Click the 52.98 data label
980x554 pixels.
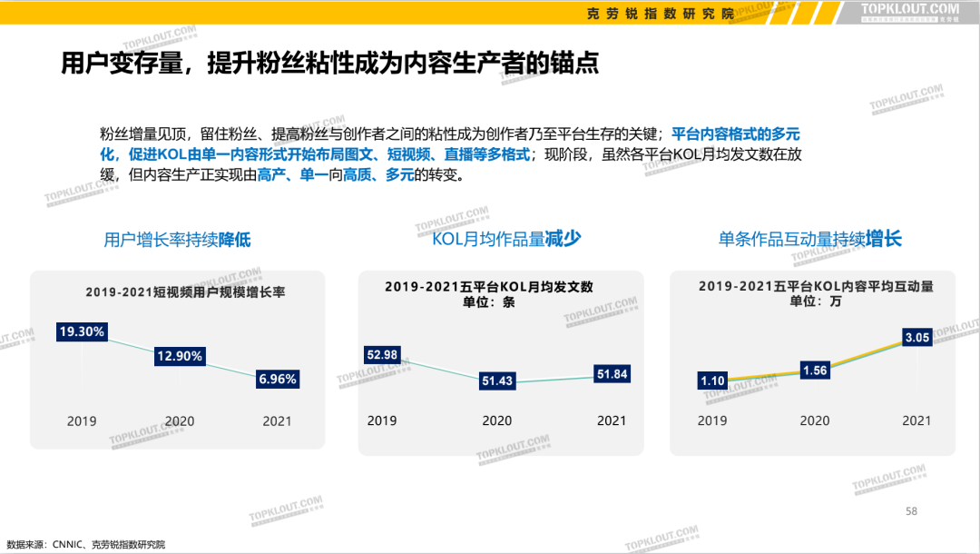coord(382,355)
